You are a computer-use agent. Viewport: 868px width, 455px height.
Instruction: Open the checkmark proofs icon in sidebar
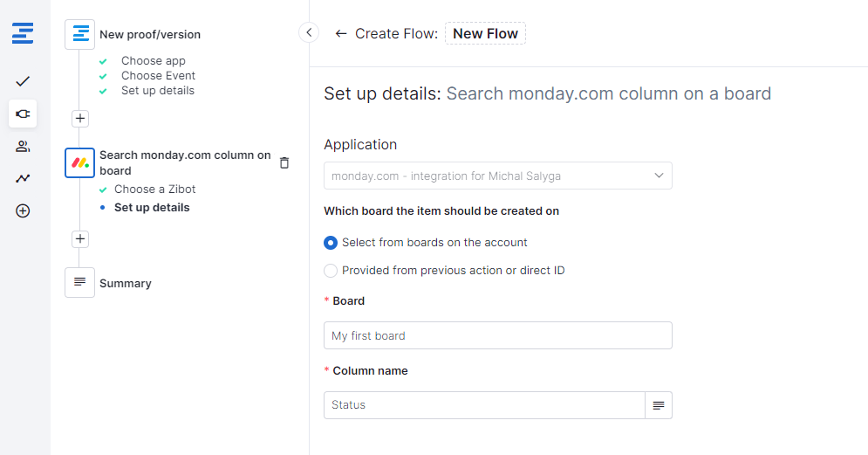pyautogui.click(x=24, y=81)
